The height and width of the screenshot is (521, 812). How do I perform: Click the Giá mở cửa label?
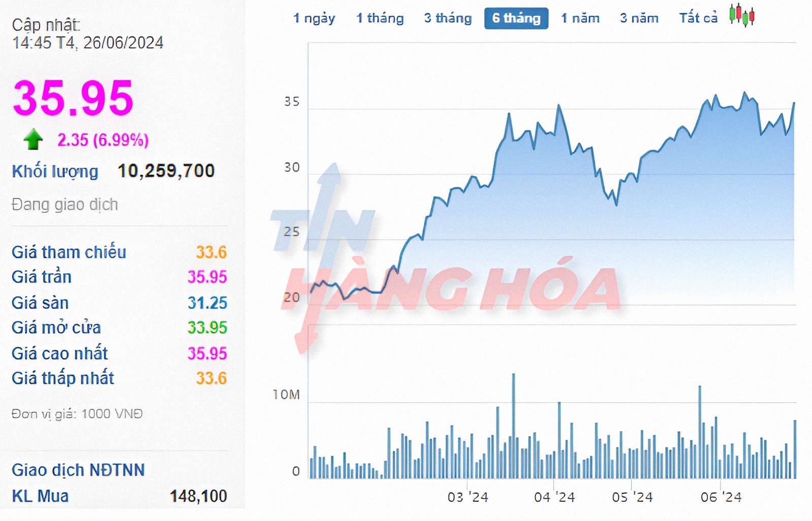point(56,328)
